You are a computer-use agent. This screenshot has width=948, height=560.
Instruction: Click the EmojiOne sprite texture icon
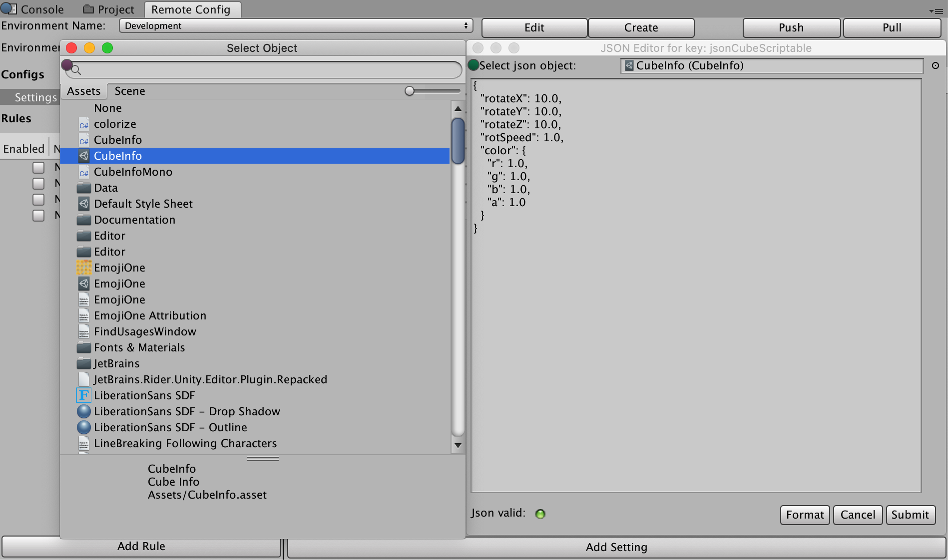click(83, 268)
